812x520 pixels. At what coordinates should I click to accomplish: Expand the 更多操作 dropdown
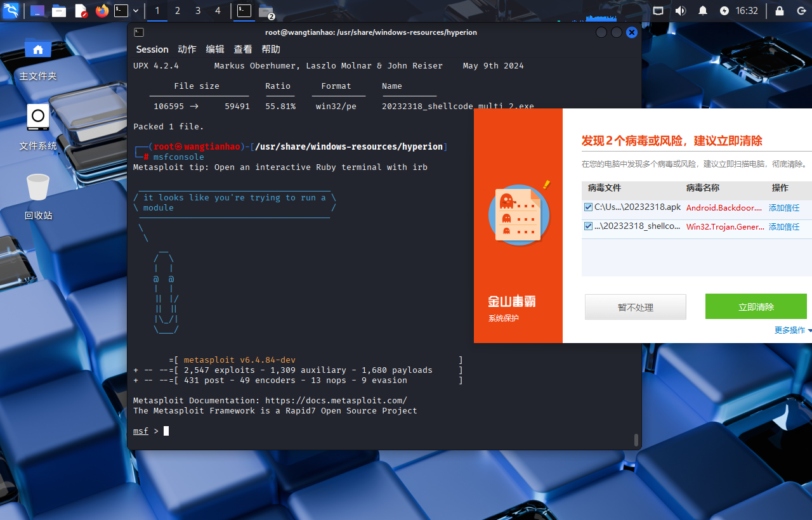[x=793, y=330]
